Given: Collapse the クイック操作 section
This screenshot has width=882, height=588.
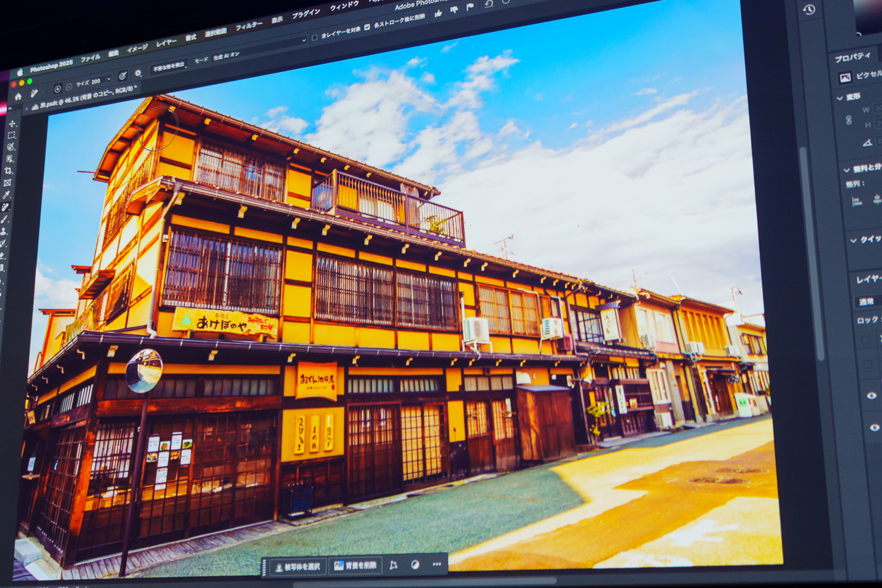Looking at the screenshot, I should (853, 240).
